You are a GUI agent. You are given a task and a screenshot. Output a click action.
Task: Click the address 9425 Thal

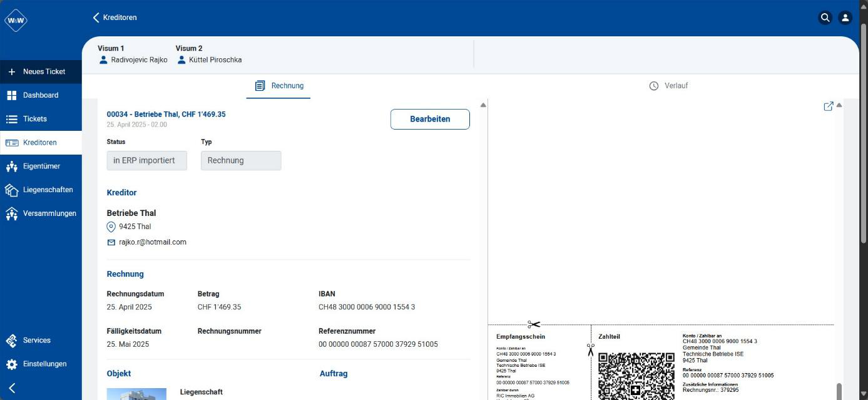point(135,227)
